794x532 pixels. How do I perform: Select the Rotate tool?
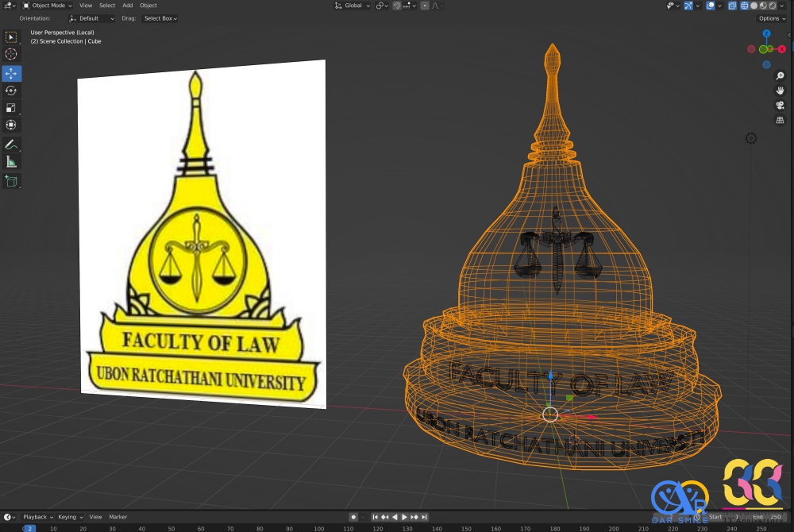(11, 91)
